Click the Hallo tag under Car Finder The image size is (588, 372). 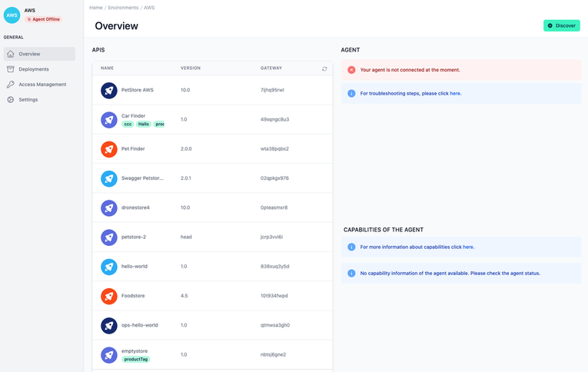[144, 124]
